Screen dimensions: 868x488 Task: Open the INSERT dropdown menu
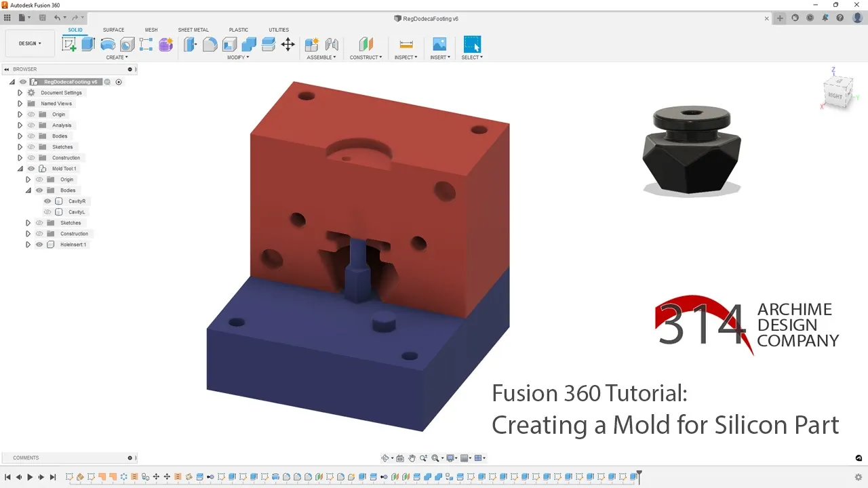pyautogui.click(x=439, y=58)
